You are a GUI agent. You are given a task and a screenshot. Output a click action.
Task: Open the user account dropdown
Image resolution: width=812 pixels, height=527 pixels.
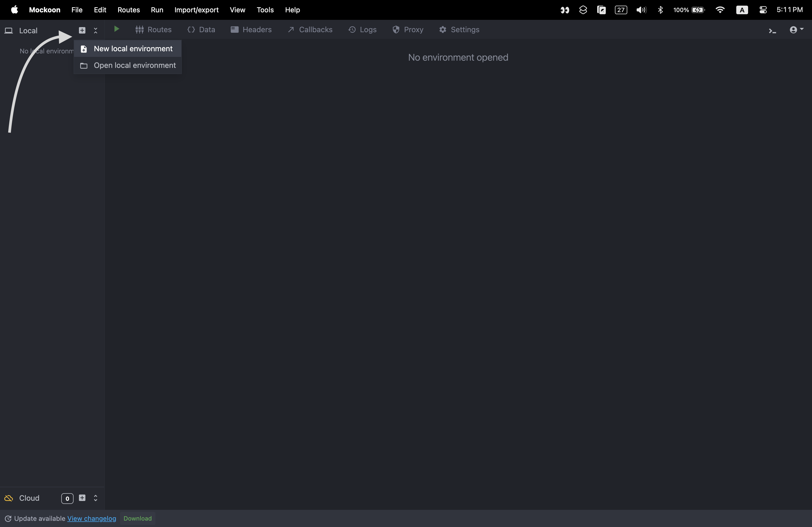[796, 30]
